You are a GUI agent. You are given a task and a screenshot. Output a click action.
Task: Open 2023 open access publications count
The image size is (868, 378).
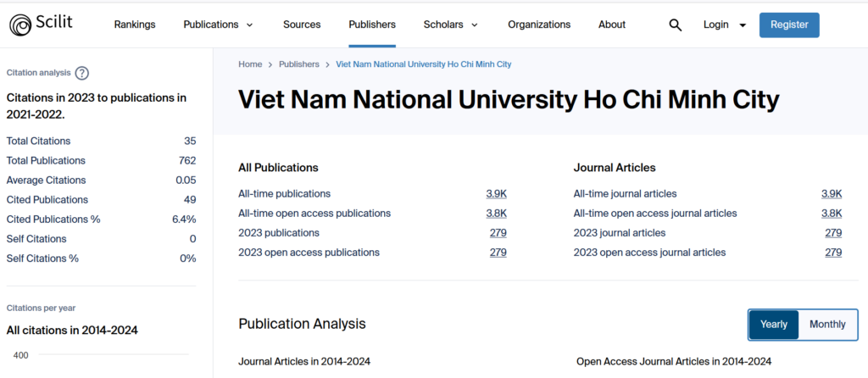[498, 253]
